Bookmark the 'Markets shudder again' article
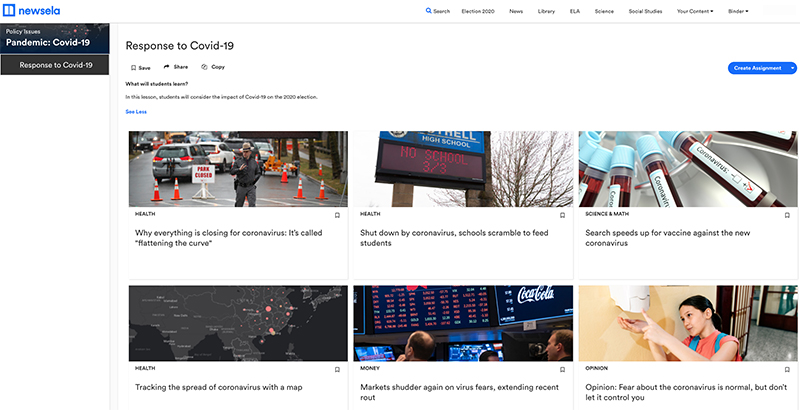Image resolution: width=800 pixels, height=410 pixels. tap(562, 370)
